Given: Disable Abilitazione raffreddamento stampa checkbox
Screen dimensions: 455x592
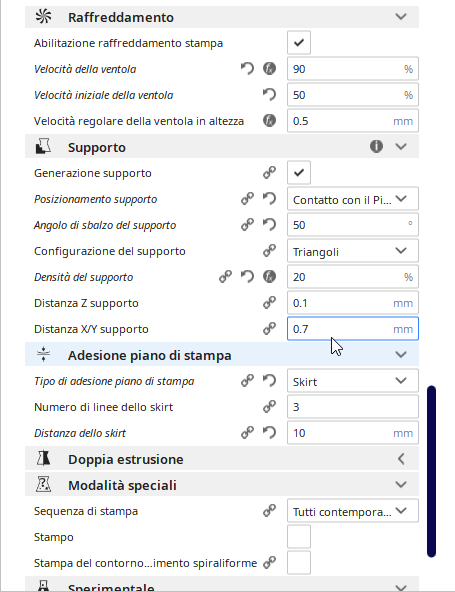Looking at the screenshot, I should point(299,43).
